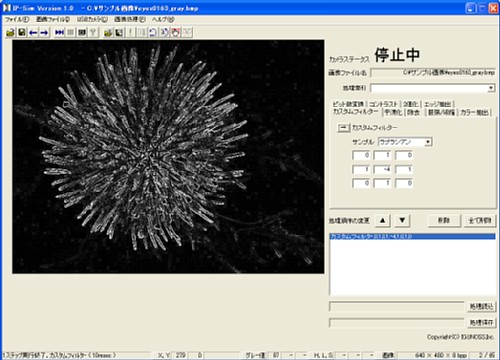Open the USBカメラ menu
Image resolution: width=500 pixels, height=360 pixels.
tap(92, 19)
